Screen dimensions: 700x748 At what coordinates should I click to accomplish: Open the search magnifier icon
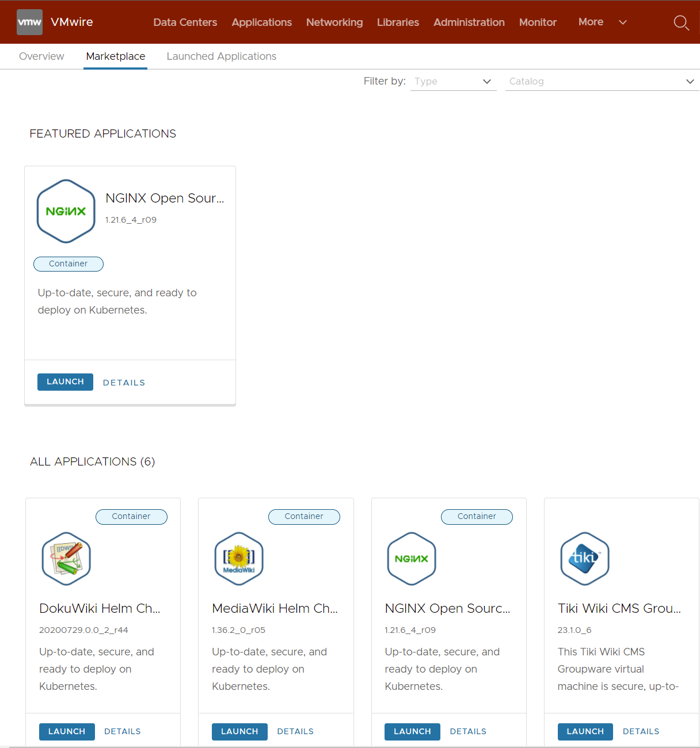(x=681, y=22)
